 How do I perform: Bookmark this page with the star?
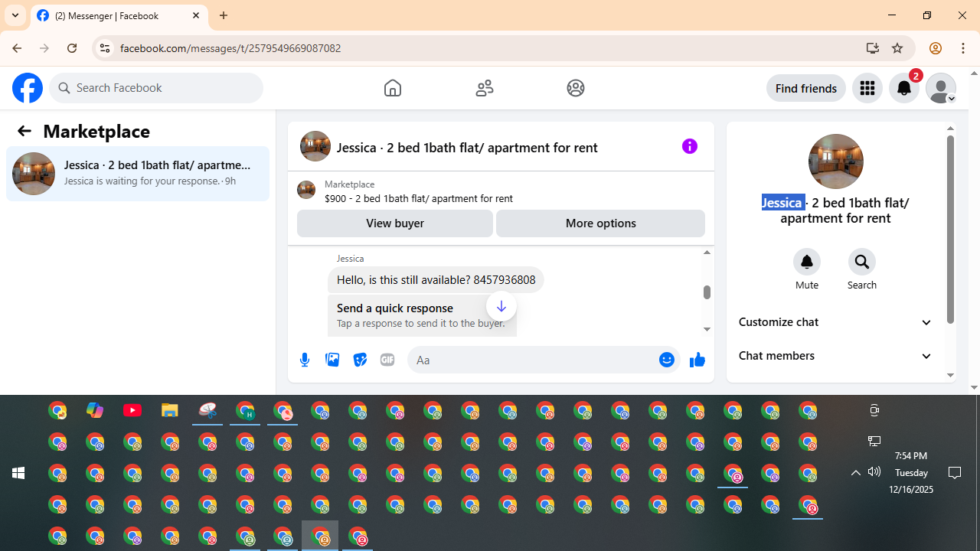pyautogui.click(x=897, y=48)
